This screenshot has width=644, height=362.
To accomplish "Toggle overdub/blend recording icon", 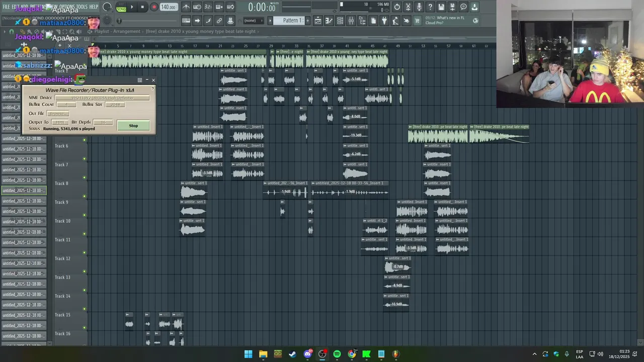I will pyautogui.click(x=219, y=7).
